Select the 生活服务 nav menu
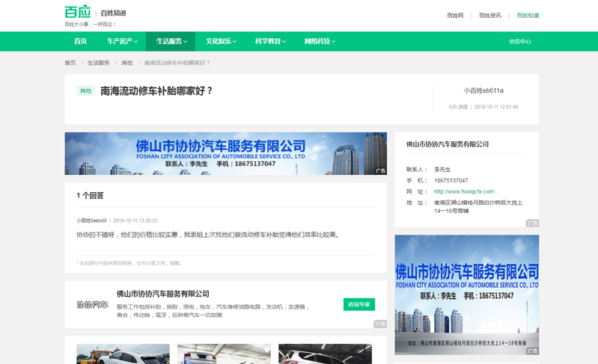 pos(169,41)
